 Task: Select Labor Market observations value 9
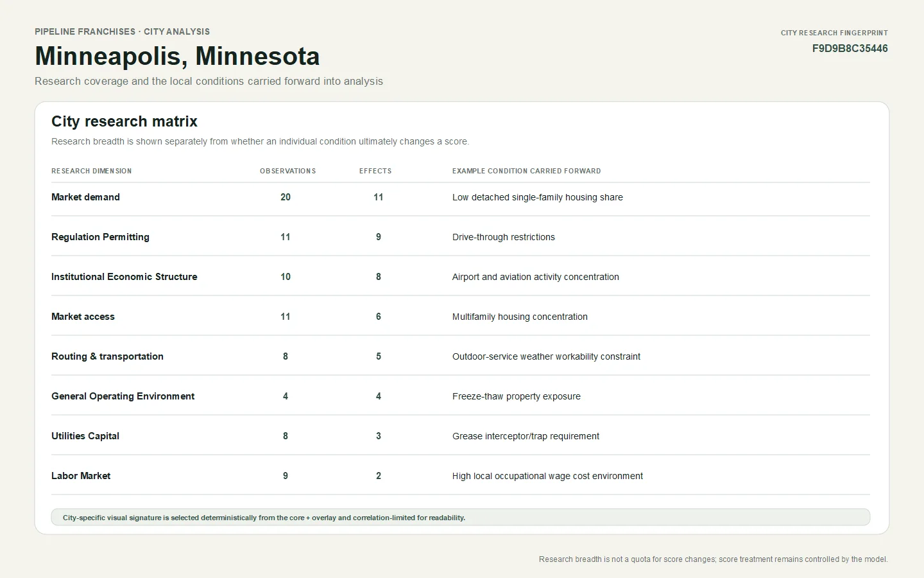pos(286,476)
